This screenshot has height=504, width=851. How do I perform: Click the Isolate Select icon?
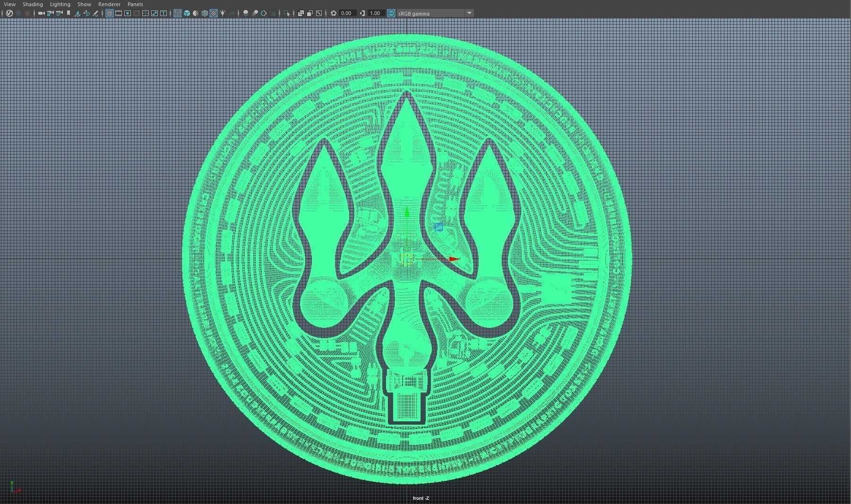click(x=287, y=13)
